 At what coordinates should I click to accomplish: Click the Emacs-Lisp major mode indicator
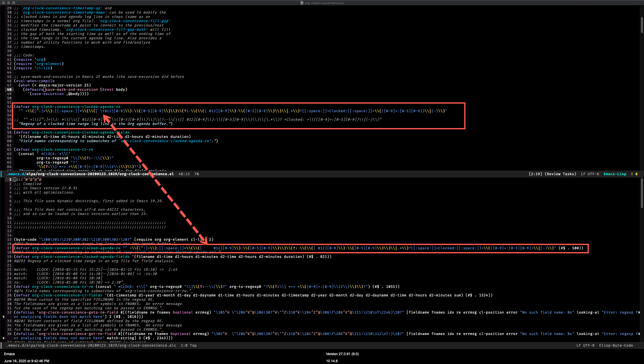point(614,174)
